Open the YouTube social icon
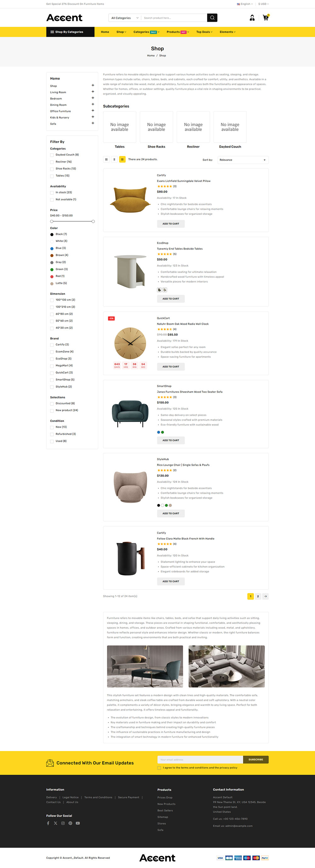The height and width of the screenshot is (868, 315). tap(78, 823)
